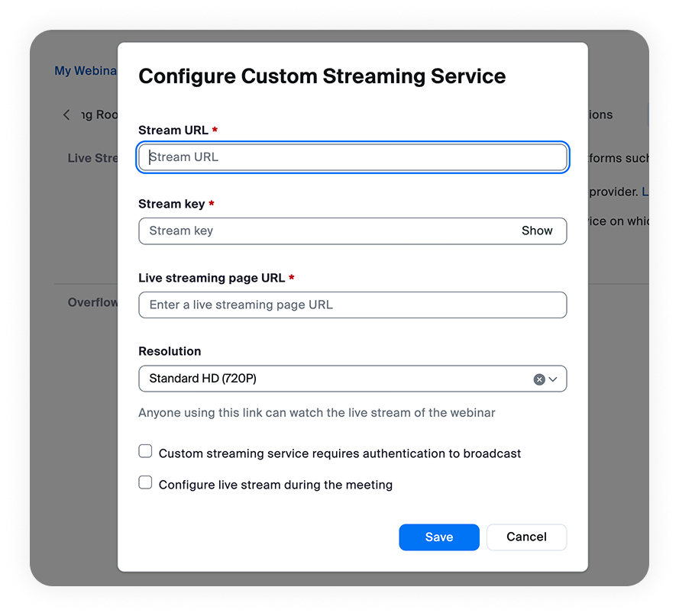The width and height of the screenshot is (679, 616).
Task: Click the Resolution label
Action: 170,351
